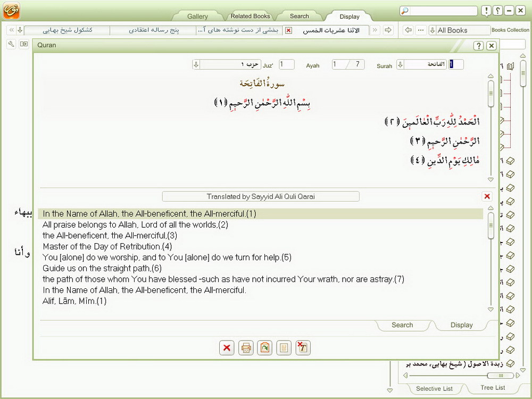Click Arabic verse ٢ الحمد لله رب العالمين
The image size is (532, 399).
[x=432, y=121]
